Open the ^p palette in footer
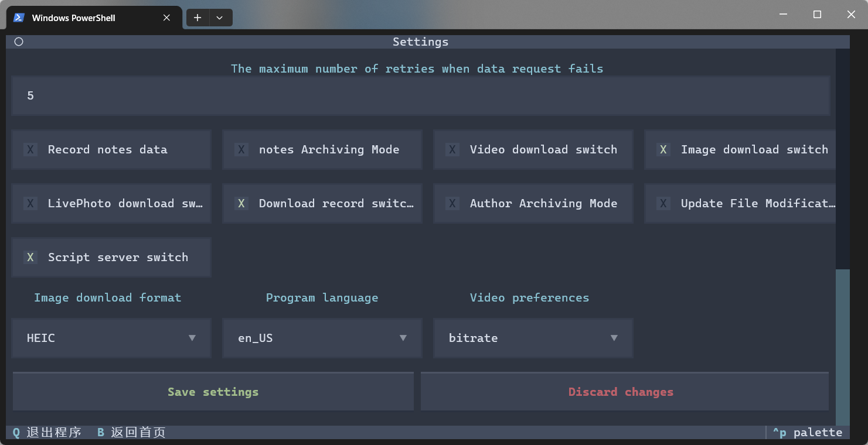The width and height of the screenshot is (868, 445). (807, 433)
